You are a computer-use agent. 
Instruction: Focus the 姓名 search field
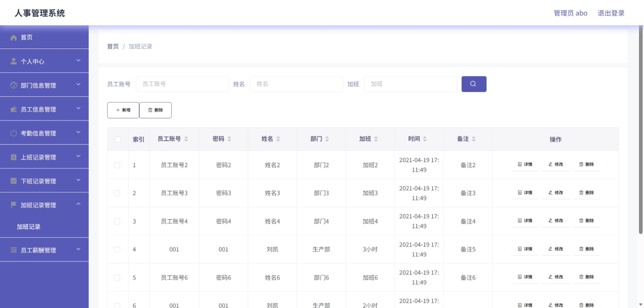tap(296, 84)
